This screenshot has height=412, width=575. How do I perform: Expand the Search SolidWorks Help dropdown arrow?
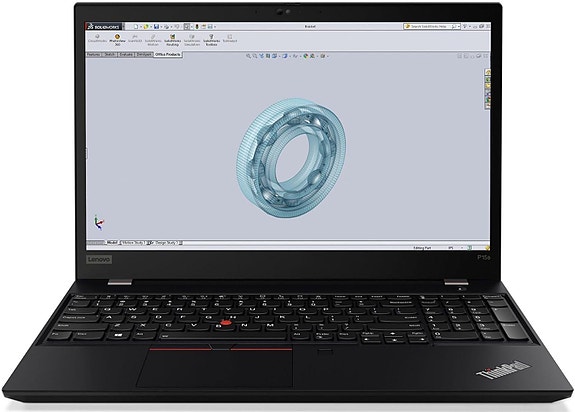coord(459,26)
